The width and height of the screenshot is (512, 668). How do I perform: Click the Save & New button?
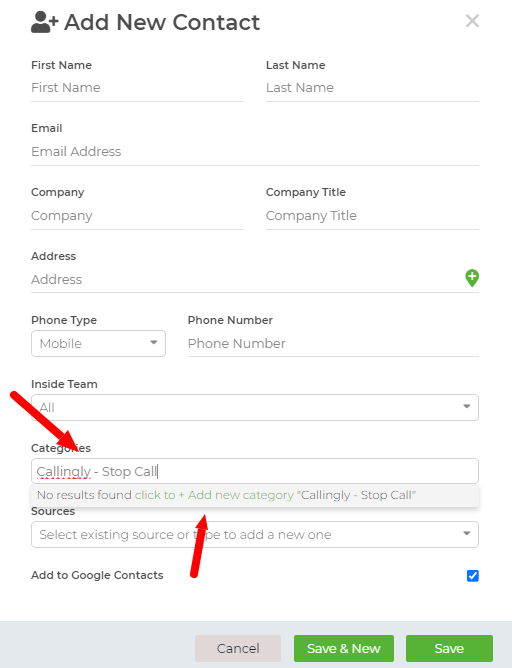click(344, 648)
